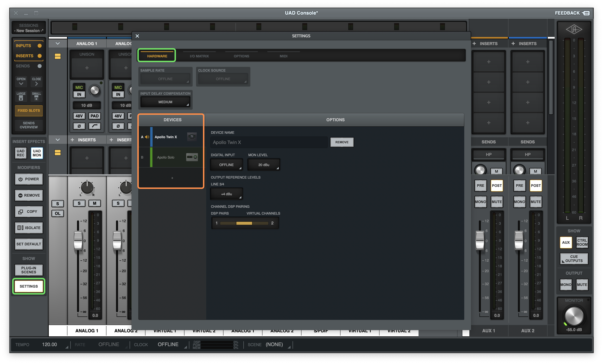
Task: Add a new device with the plus
Action: click(172, 178)
